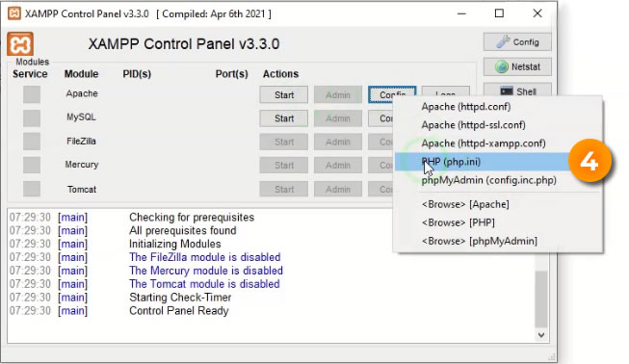This screenshot has width=629, height=364.
Task: Click the FileZilla Start button
Action: [284, 142]
